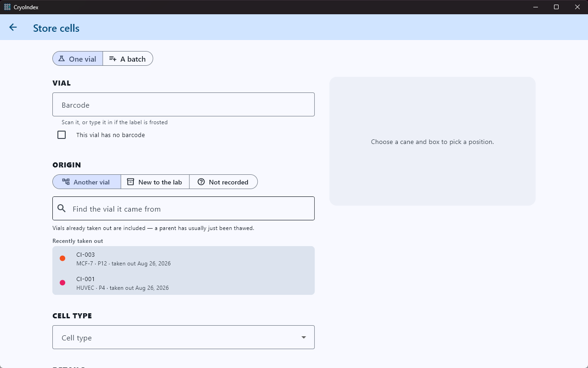Switch to 'One vial' mode
Image resolution: width=588 pixels, height=368 pixels.
(x=78, y=59)
